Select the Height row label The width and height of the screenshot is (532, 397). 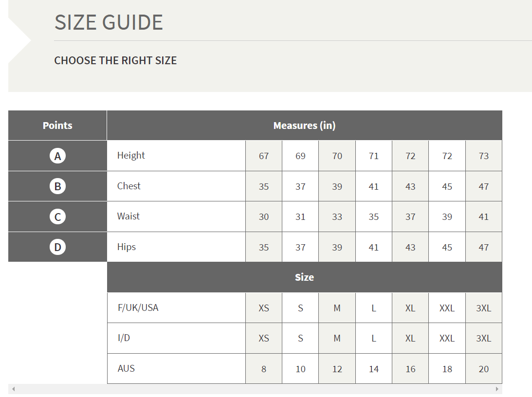pyautogui.click(x=131, y=155)
